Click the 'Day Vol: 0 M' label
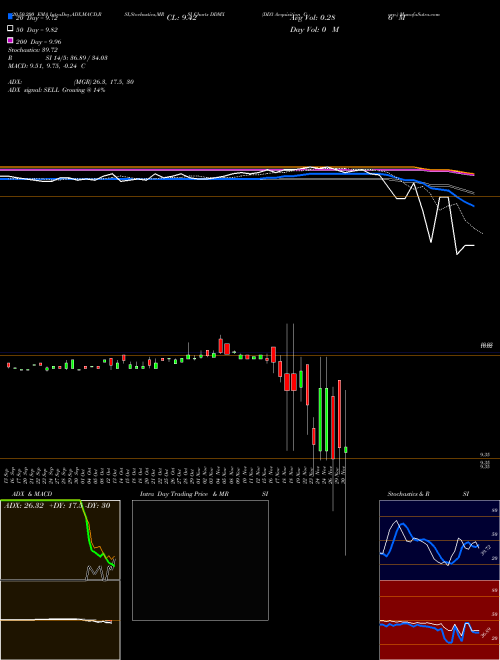This screenshot has width=500, height=660. pos(314,29)
